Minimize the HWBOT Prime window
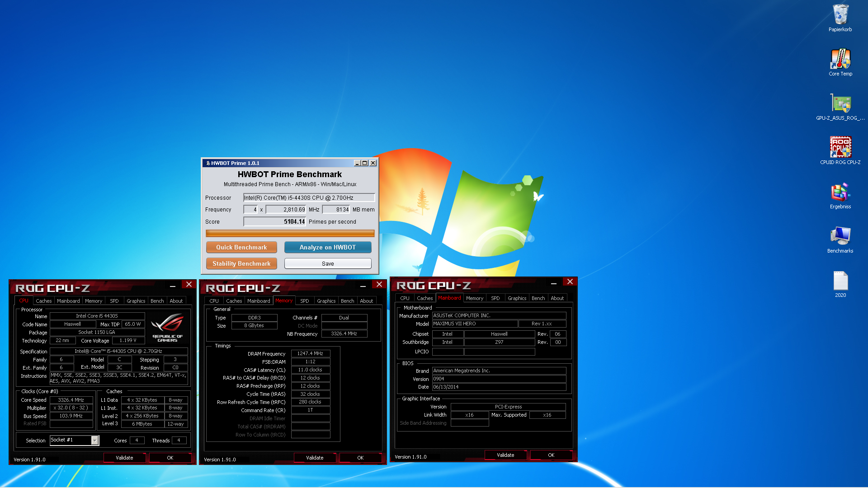Image resolution: width=868 pixels, height=488 pixels. click(x=357, y=163)
